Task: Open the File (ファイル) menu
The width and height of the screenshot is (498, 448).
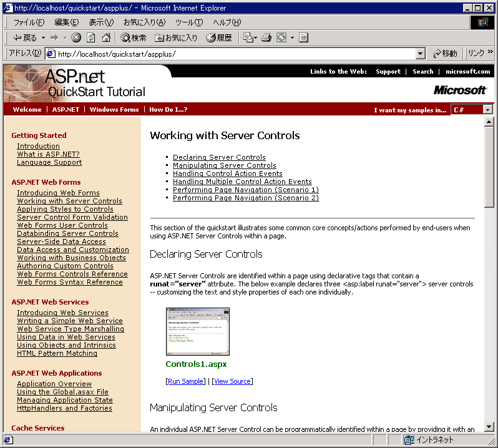Action: [x=29, y=22]
